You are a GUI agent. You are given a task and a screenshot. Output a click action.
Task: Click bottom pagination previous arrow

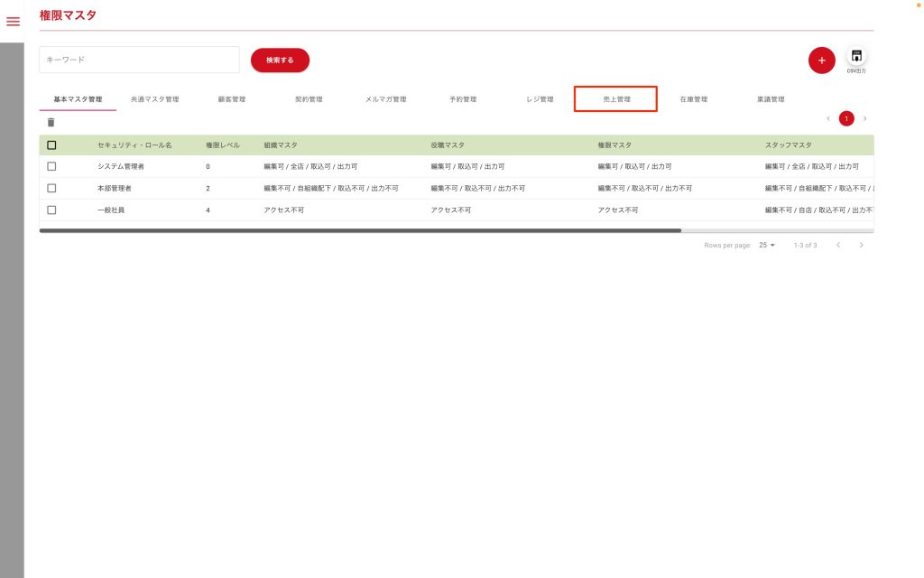(837, 245)
